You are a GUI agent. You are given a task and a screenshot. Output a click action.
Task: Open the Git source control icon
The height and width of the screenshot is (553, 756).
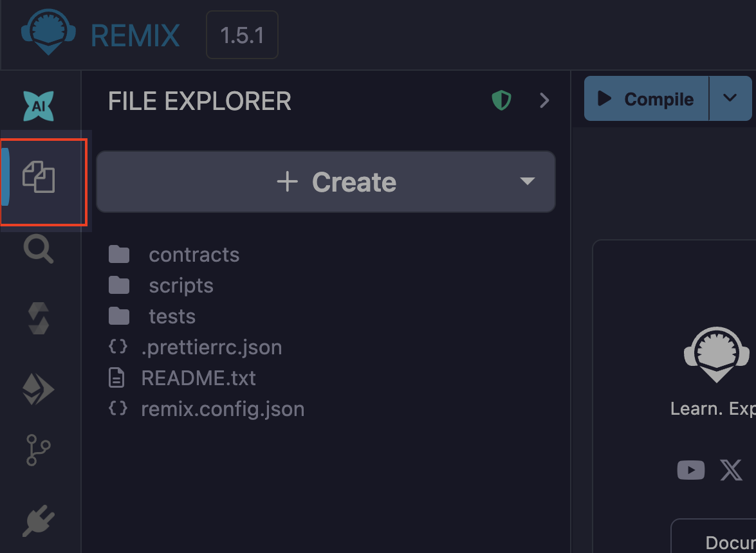pos(38,450)
